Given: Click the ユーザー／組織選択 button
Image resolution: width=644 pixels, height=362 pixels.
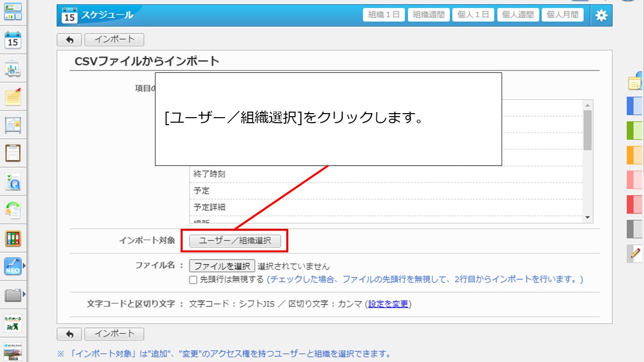Looking at the screenshot, I should [235, 241].
